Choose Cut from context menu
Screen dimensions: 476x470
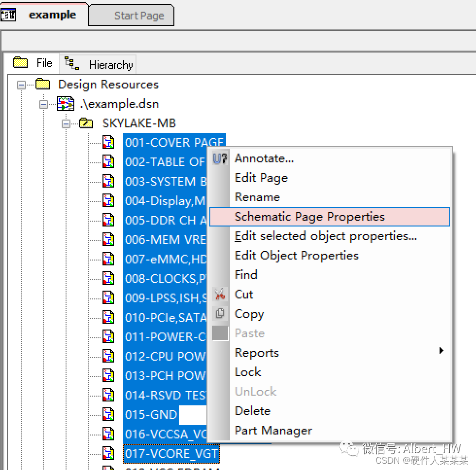pyautogui.click(x=330, y=295)
